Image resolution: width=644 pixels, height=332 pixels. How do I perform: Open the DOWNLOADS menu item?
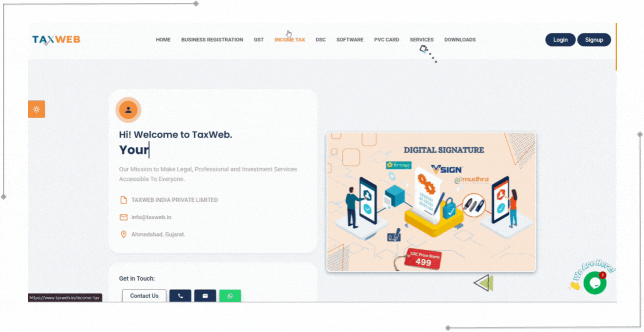pos(460,40)
